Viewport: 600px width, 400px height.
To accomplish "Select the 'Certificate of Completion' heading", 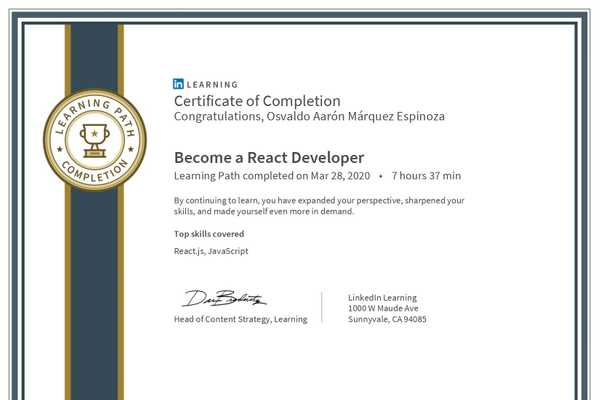I will point(257,101).
